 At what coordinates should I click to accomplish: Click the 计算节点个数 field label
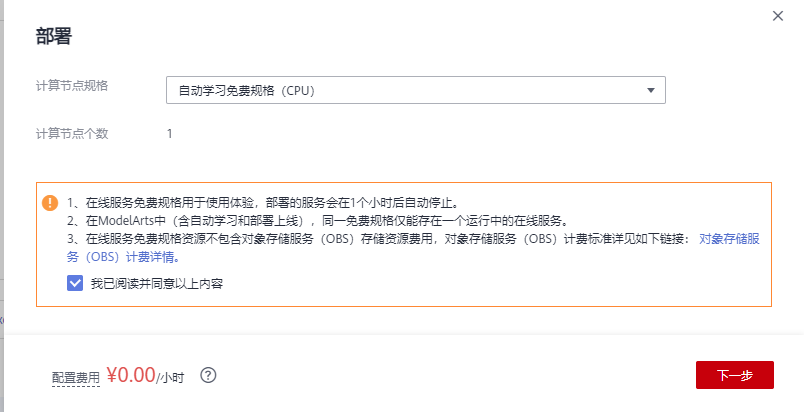(x=72, y=133)
